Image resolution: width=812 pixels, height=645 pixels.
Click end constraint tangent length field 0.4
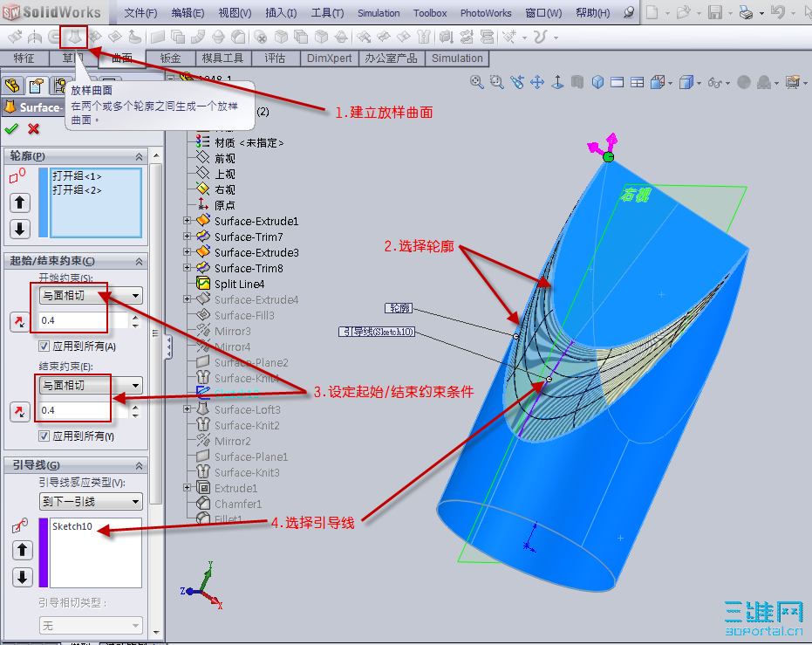(x=83, y=410)
